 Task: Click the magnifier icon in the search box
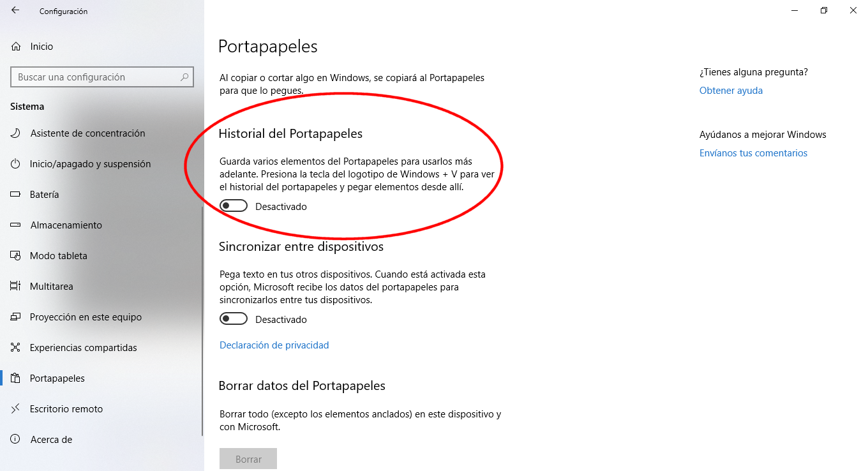coord(184,77)
